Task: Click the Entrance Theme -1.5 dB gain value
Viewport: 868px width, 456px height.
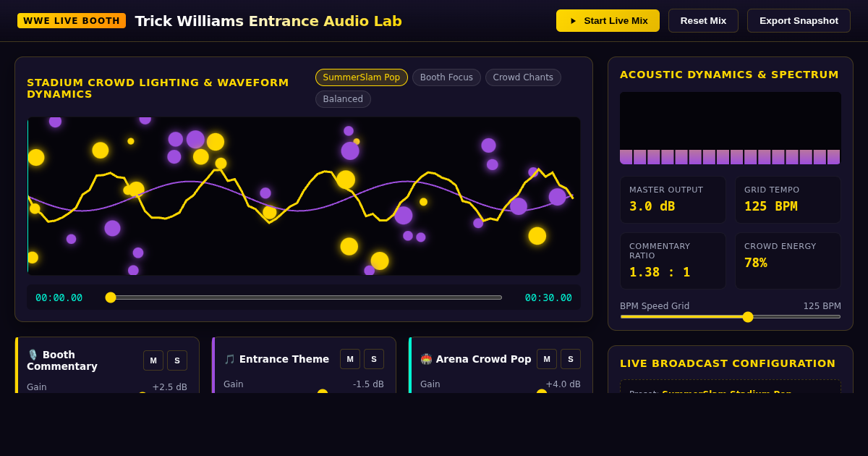Action: tap(368, 384)
